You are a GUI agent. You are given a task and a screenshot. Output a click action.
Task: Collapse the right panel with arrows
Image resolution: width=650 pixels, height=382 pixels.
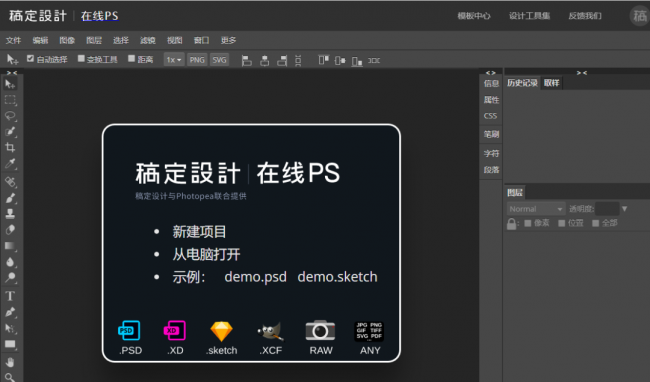(582, 73)
